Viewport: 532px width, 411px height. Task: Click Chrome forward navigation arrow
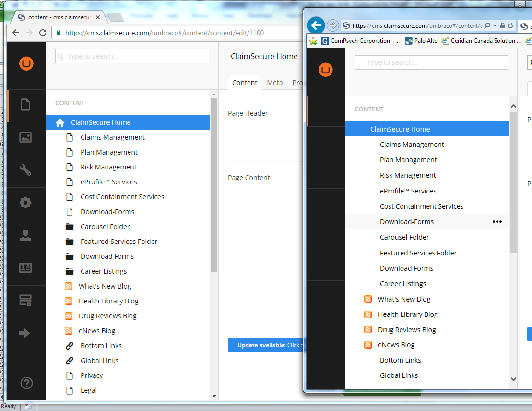click(29, 33)
